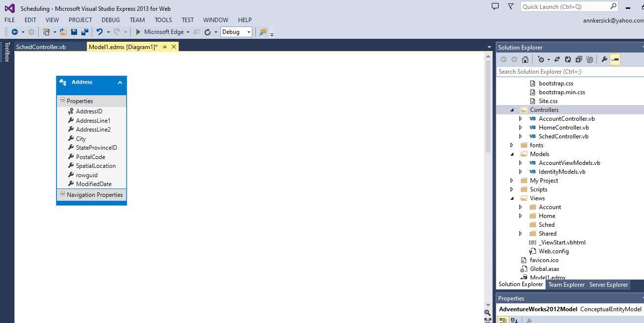Expand the Account folder under Views
644x323 pixels.
pyautogui.click(x=520, y=207)
